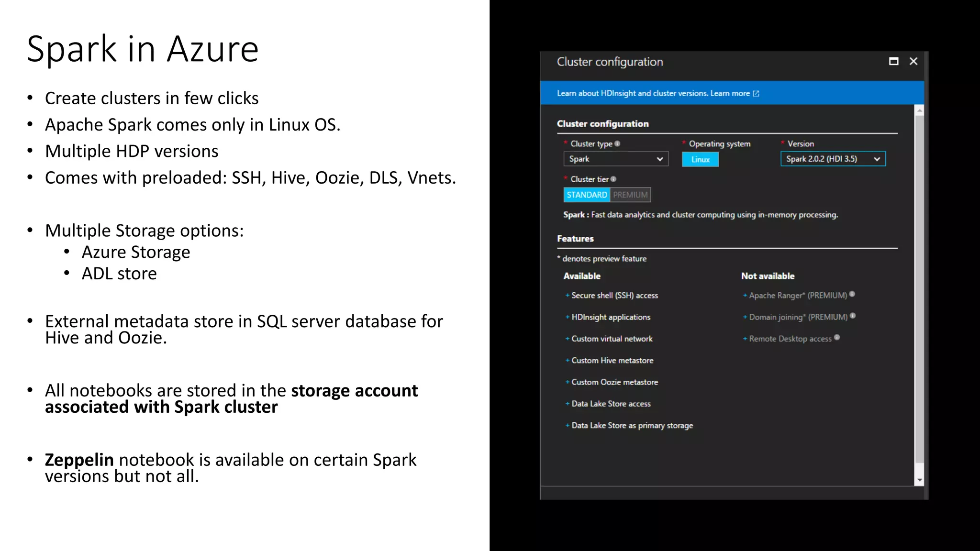The image size is (980, 551).
Task: Choose the STANDARD cluster tier
Action: tap(587, 195)
